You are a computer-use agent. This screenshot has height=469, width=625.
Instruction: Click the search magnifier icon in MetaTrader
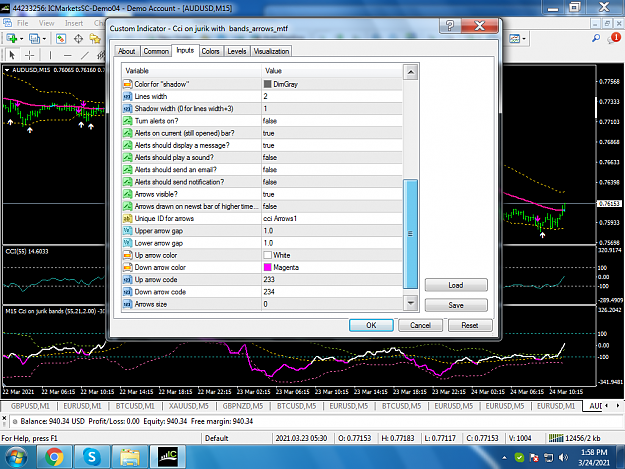pos(596,38)
